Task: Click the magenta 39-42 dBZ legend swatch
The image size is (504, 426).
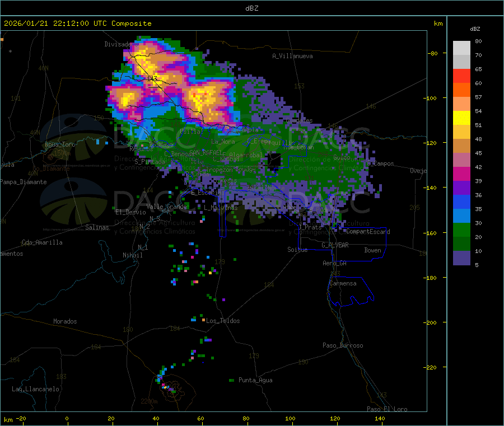Action: [x=461, y=174]
